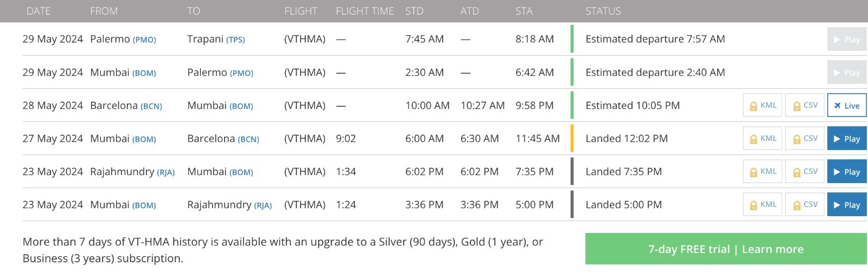Download KML for 28 May Barcelona flight
Image resolution: width=868 pixels, height=272 pixels.
pos(763,106)
